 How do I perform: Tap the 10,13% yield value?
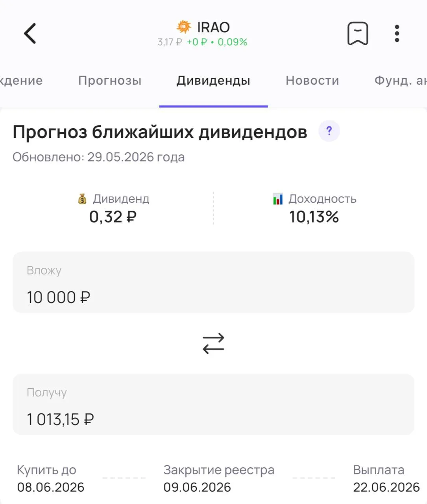314,217
